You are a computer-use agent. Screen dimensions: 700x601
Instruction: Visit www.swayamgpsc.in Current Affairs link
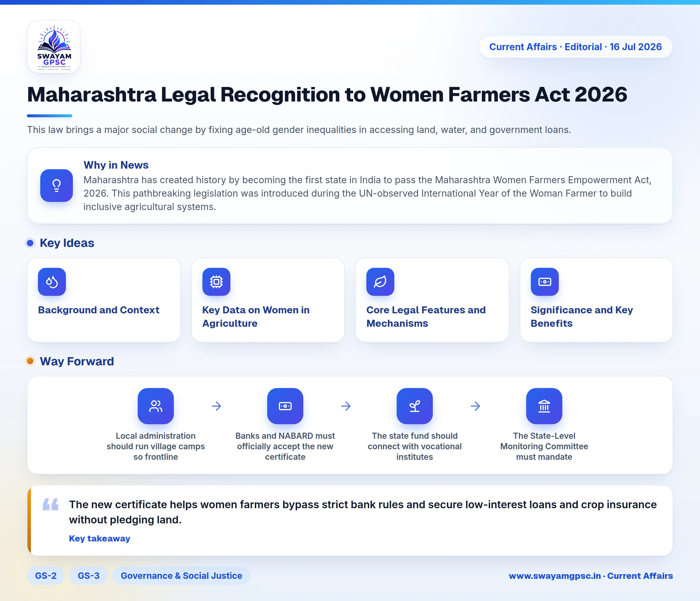point(591,576)
